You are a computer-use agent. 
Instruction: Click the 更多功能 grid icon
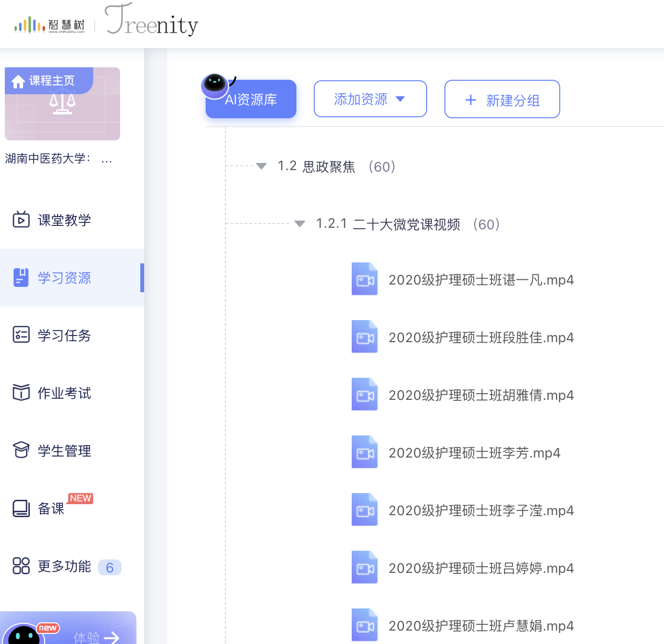pyautogui.click(x=21, y=566)
